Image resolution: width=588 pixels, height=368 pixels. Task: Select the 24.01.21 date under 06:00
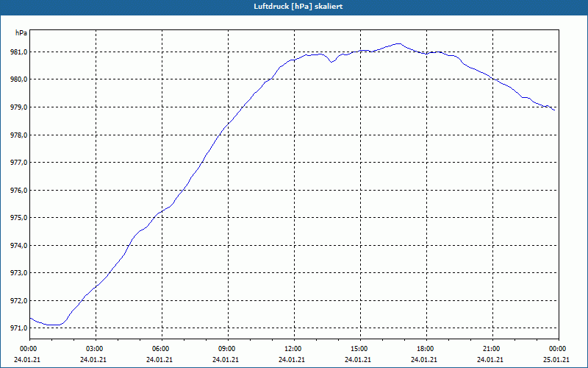tap(159, 360)
